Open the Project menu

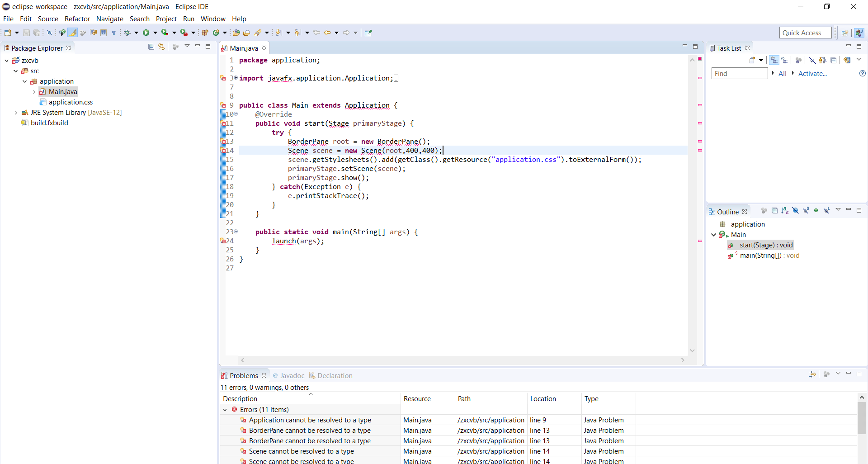[166, 19]
